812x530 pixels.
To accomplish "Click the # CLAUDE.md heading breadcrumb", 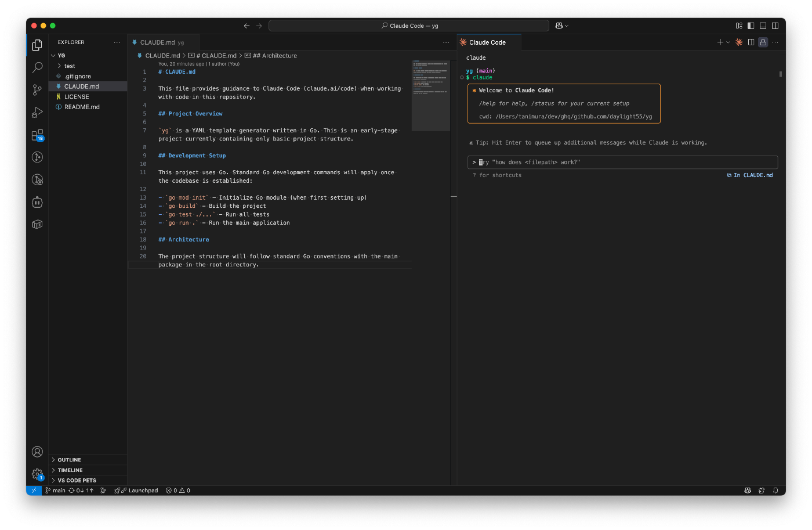I will pyautogui.click(x=212, y=56).
